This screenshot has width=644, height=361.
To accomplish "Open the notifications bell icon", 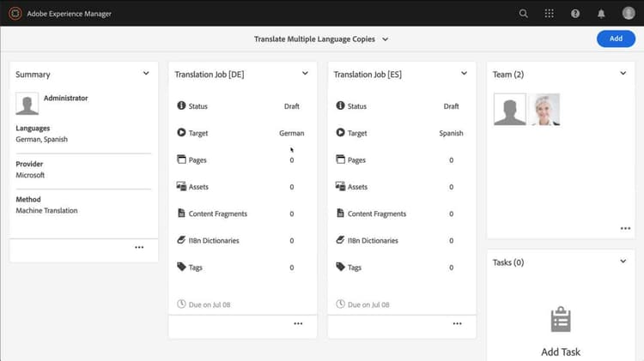I will pos(601,14).
